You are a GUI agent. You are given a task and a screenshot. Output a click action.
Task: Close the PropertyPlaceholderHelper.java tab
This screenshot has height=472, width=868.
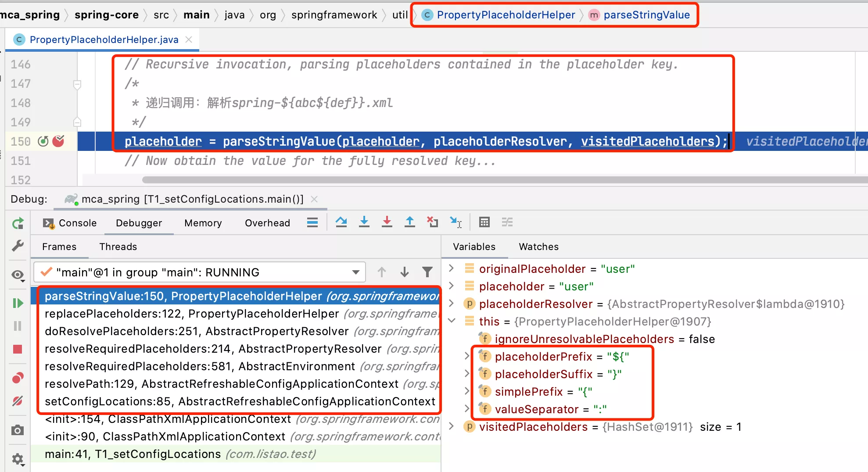[x=189, y=39]
